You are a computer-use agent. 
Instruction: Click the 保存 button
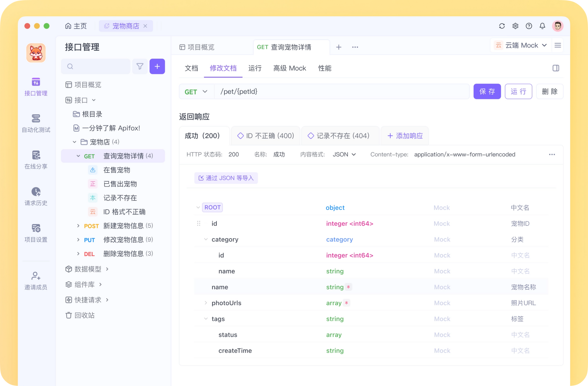pyautogui.click(x=487, y=92)
